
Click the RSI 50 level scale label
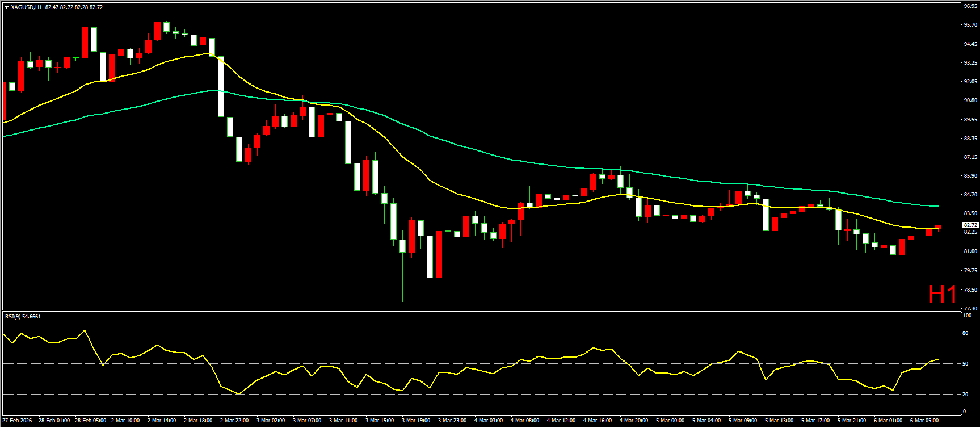pyautogui.click(x=966, y=364)
